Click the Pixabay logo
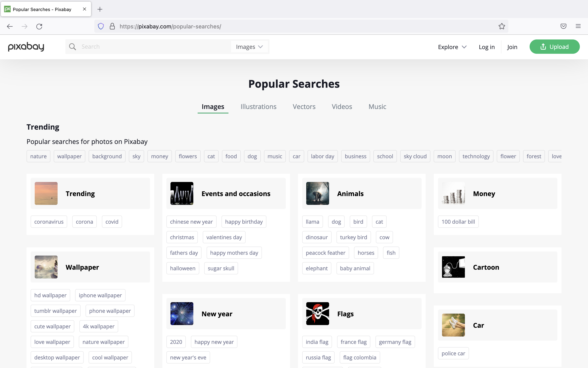Screen dimensions: 588x368 coord(26,46)
